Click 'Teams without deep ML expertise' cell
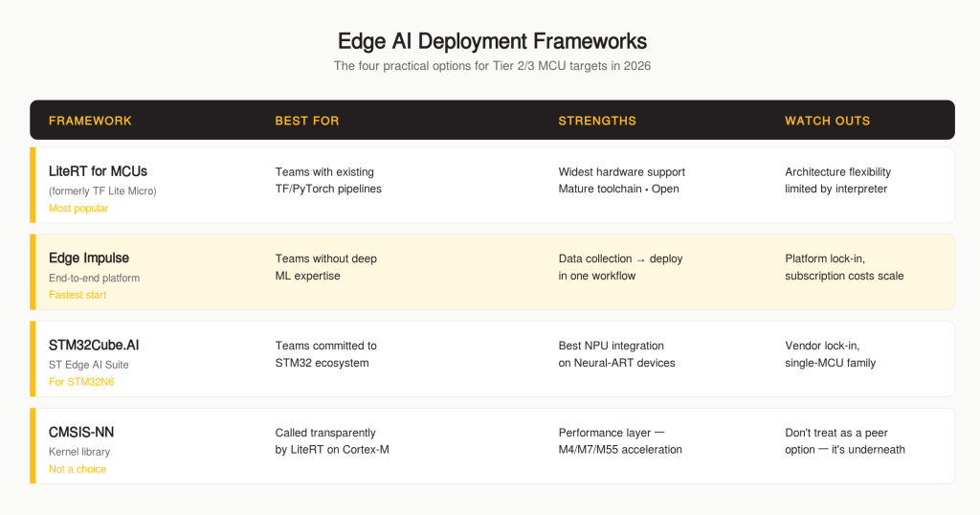Image resolution: width=980 pixels, height=515 pixels. click(325, 267)
